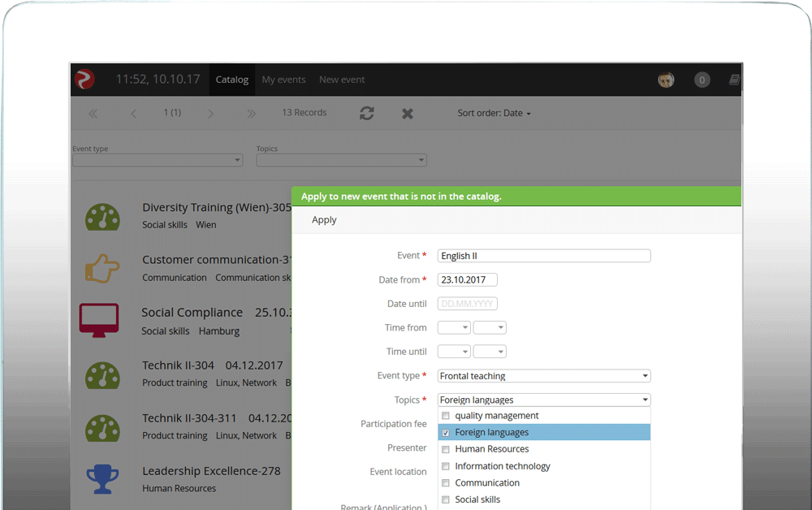This screenshot has width=812, height=510.
Task: Switch to the Catalog tab
Action: point(232,80)
